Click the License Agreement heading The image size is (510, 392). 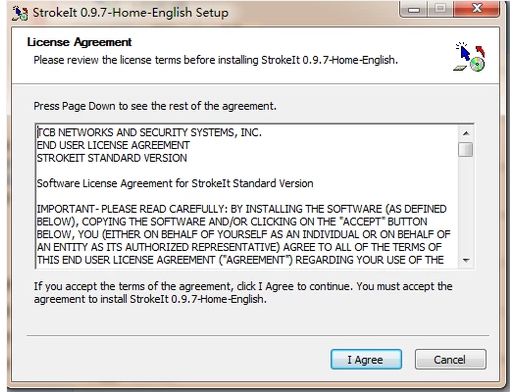79,42
